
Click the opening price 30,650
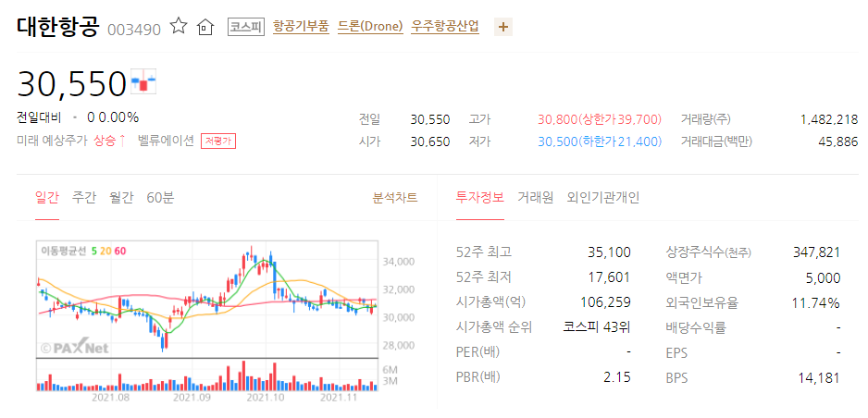(x=430, y=141)
